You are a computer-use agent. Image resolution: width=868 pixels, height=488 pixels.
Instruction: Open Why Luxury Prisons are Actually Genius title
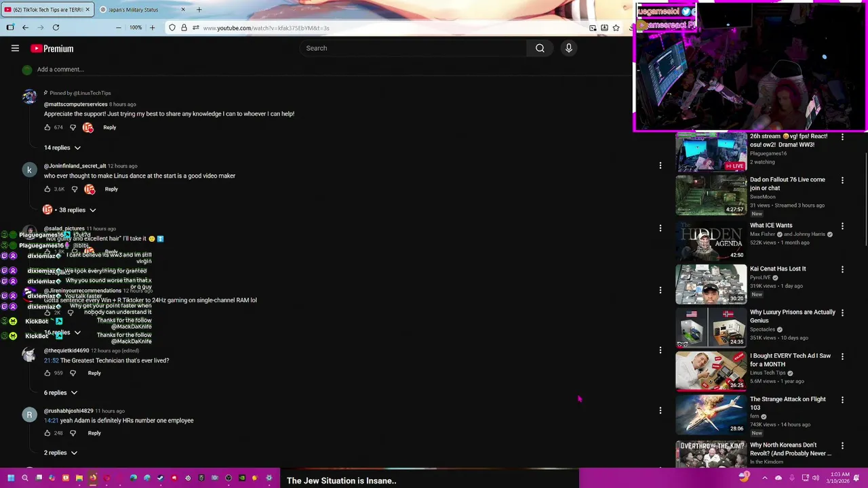[792, 317]
